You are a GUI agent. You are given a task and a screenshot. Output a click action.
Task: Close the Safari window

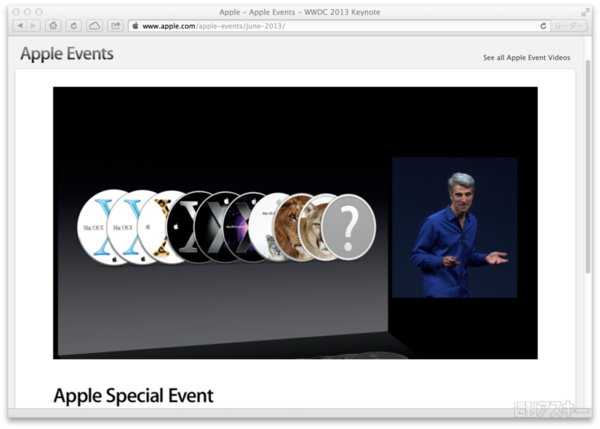(x=16, y=12)
